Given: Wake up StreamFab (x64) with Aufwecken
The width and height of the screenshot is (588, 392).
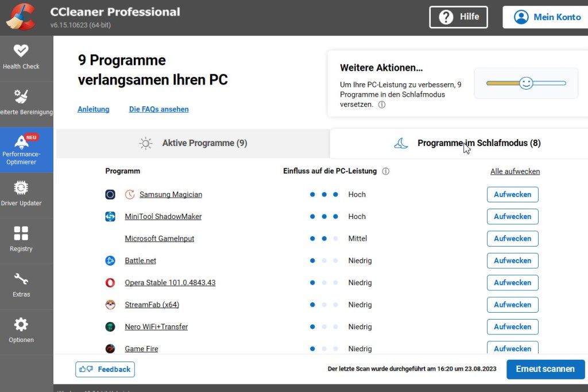Looking at the screenshot, I should point(513,305).
